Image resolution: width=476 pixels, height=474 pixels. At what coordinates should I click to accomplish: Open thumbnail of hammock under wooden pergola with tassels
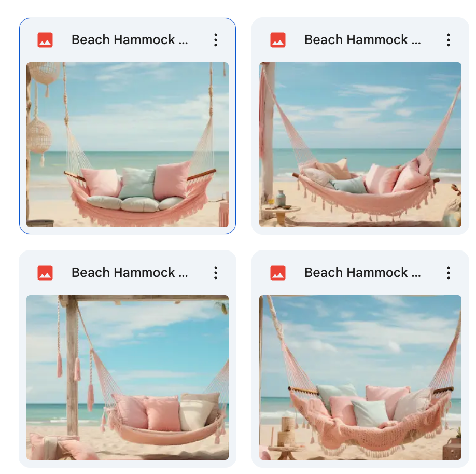pos(128,378)
